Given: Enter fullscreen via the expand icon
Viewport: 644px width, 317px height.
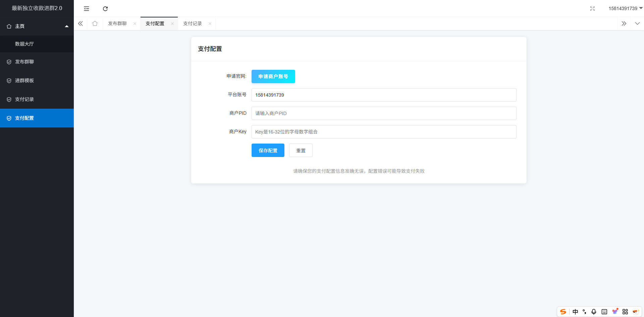Looking at the screenshot, I should click(592, 8).
